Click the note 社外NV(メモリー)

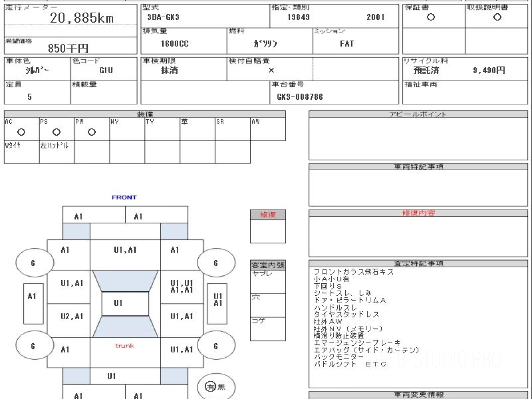(x=348, y=329)
